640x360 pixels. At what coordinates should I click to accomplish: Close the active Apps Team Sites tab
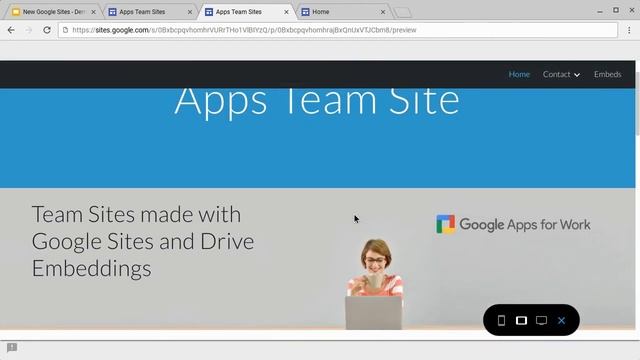(x=286, y=12)
